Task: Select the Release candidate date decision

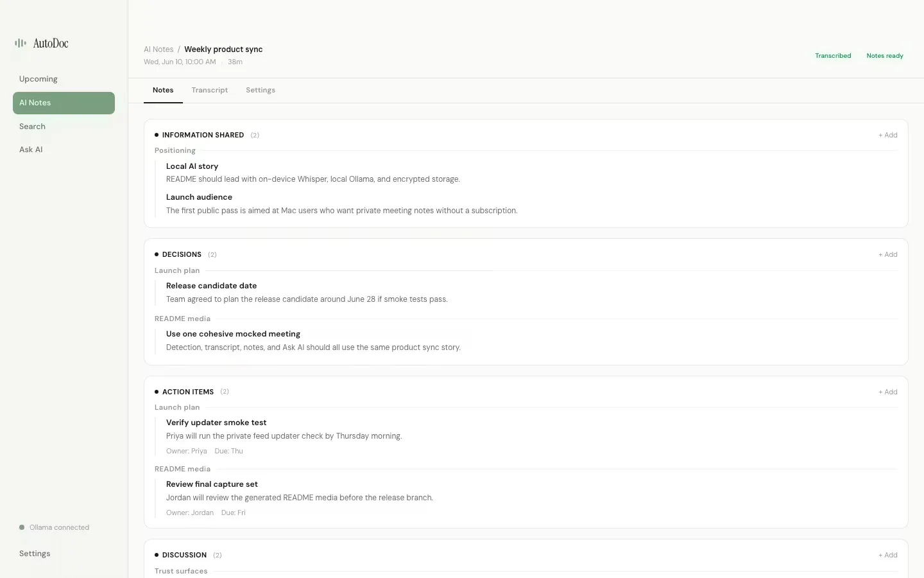Action: point(211,286)
